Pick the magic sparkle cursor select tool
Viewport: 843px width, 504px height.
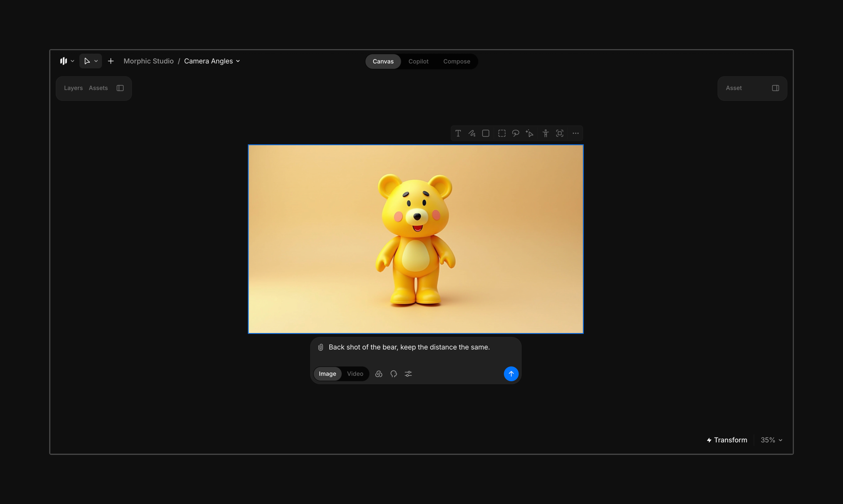529,133
